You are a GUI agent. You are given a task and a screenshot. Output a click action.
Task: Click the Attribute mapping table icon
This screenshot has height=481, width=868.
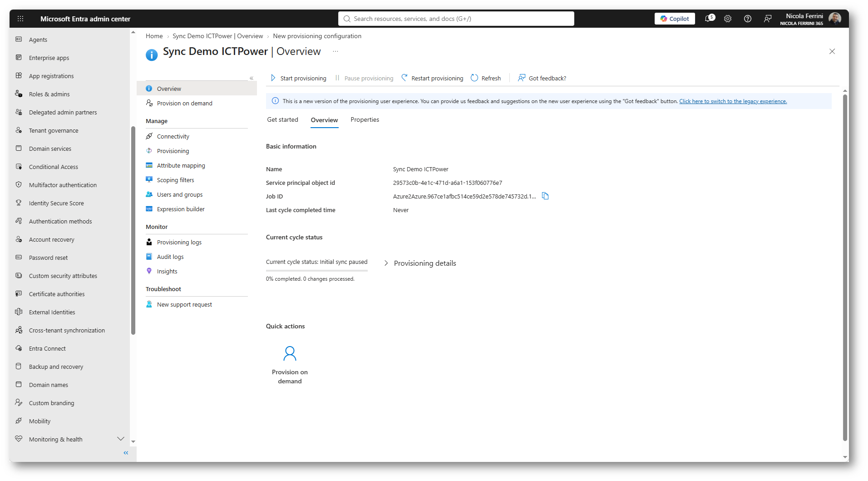click(x=149, y=165)
